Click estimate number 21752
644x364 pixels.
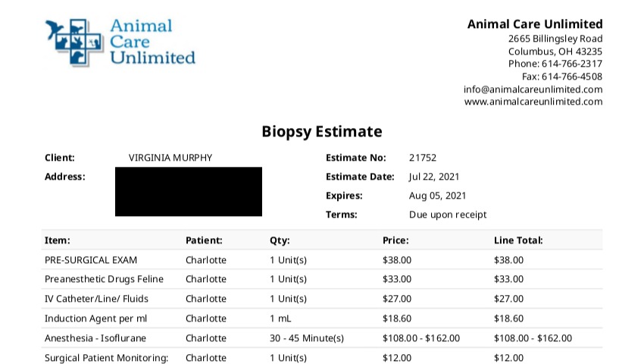(x=422, y=158)
